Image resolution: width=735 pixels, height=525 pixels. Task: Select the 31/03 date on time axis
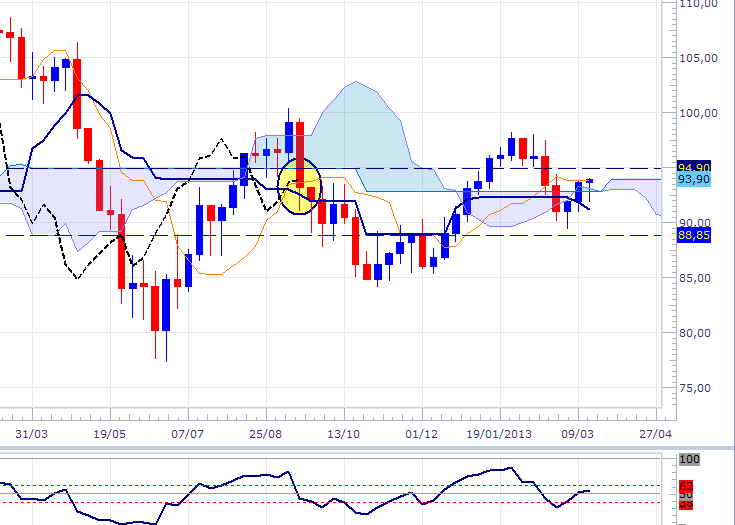point(32,436)
